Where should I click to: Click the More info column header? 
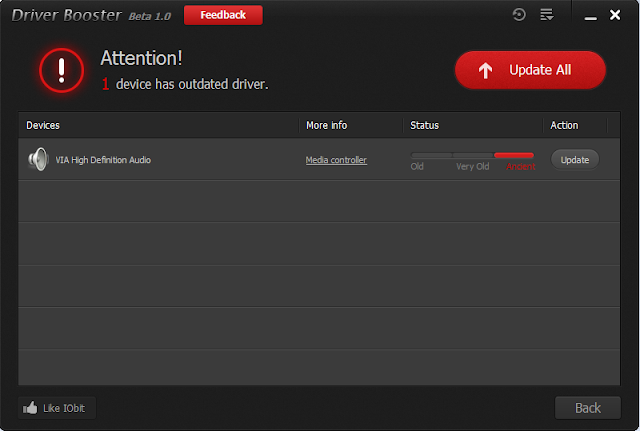(x=327, y=125)
